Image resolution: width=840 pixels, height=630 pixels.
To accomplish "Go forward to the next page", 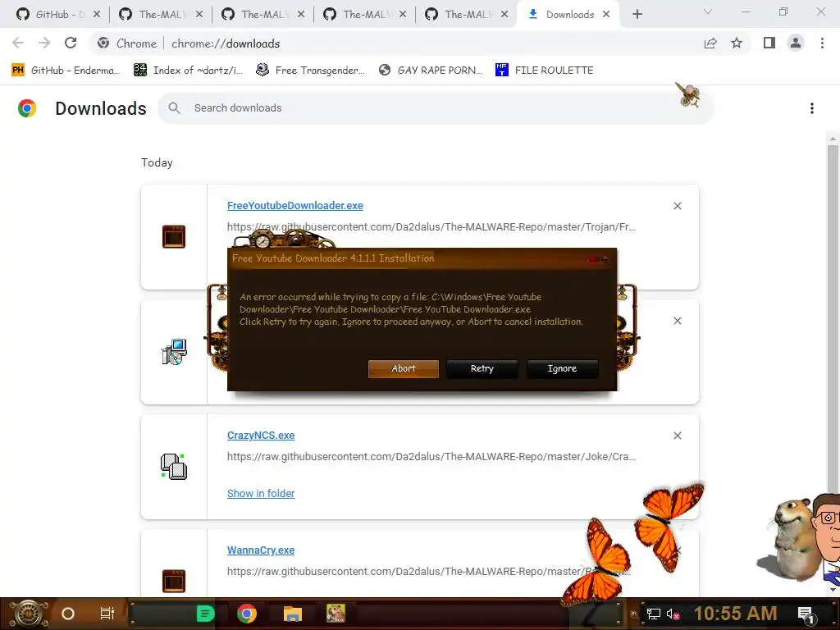I will pyautogui.click(x=44, y=43).
